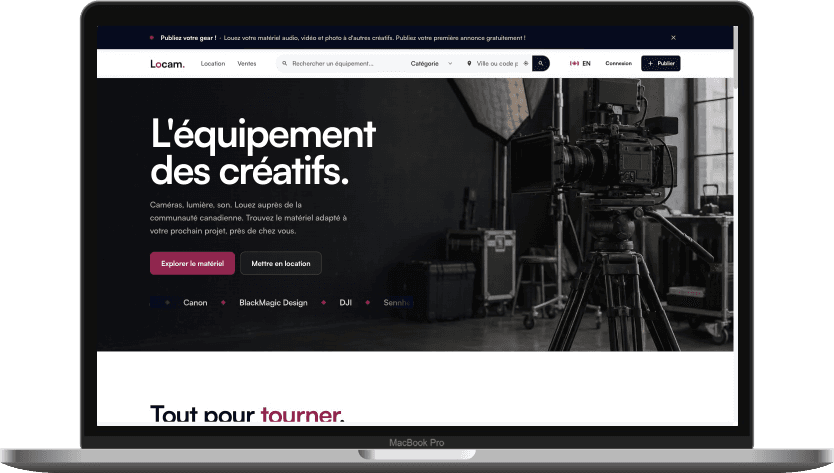
Task: Click the page vertical scrollbar
Action: point(736,59)
